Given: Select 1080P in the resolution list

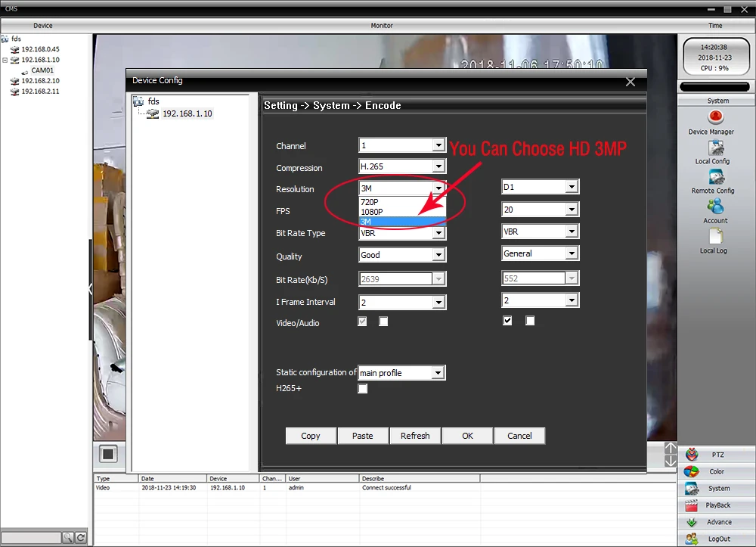Looking at the screenshot, I should coord(402,212).
